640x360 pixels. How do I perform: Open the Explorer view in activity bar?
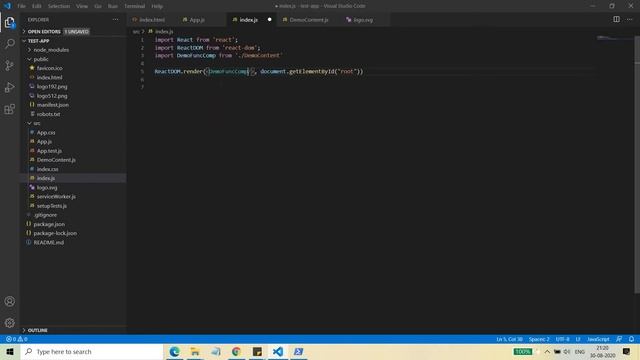coord(10,22)
